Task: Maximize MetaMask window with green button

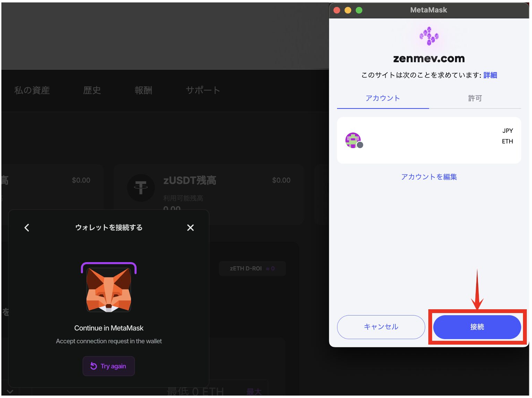Action: tap(359, 10)
